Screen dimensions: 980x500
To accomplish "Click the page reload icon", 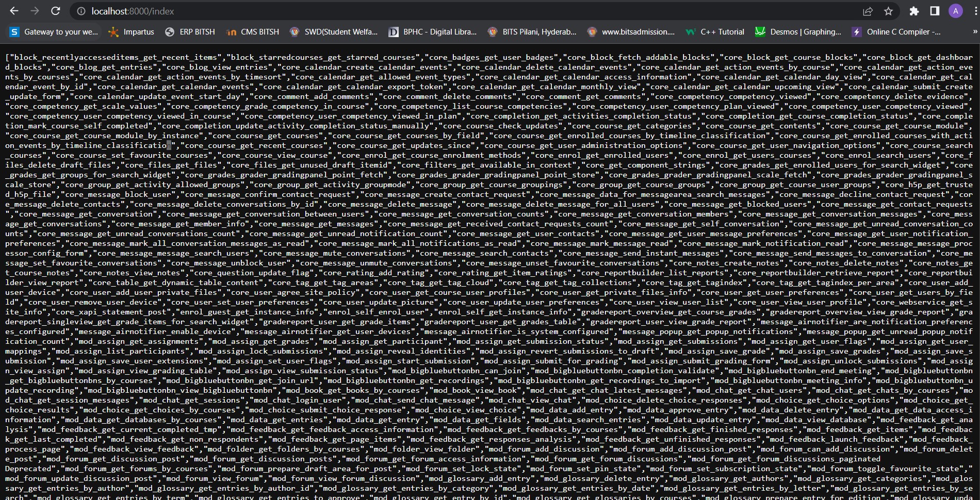I will pyautogui.click(x=55, y=11).
